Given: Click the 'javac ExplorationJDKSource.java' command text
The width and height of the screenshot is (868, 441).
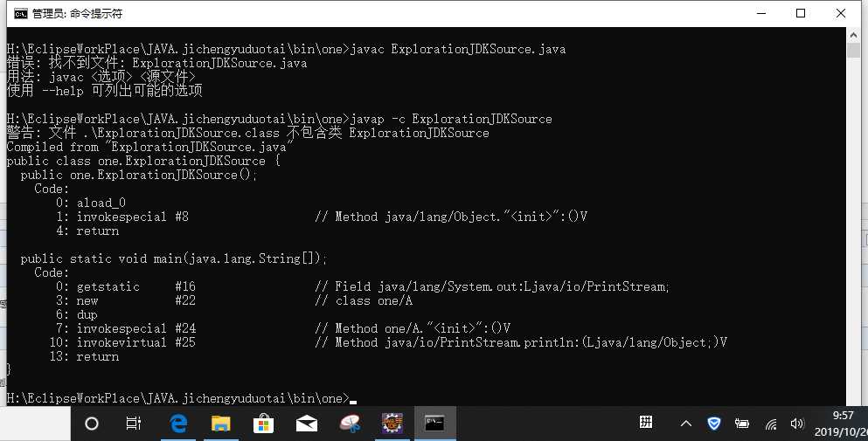Looking at the screenshot, I should click(x=458, y=49).
